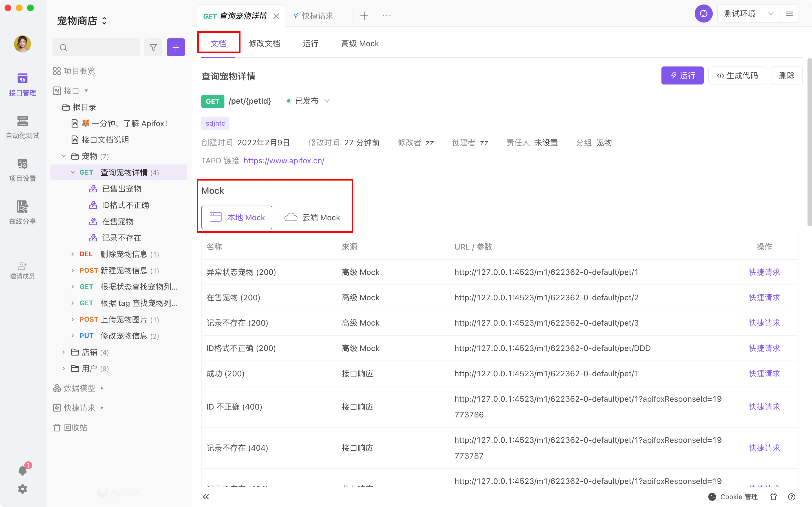812x507 pixels.
Task: Open the notification bell at bottom left
Action: coord(22,470)
